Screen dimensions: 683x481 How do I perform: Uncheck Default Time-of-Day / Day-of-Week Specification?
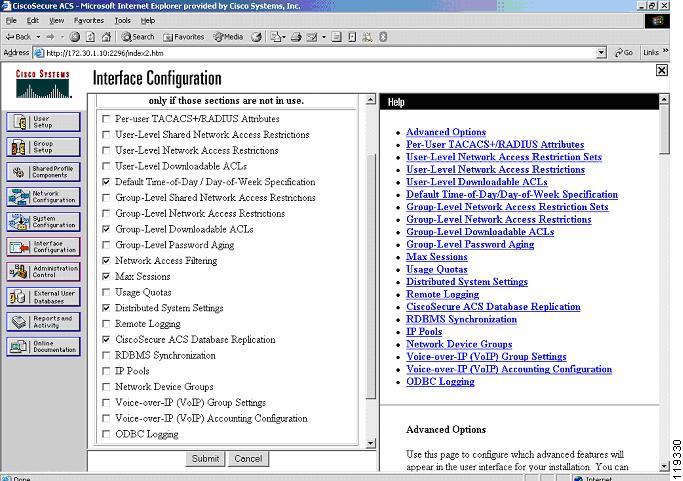click(x=106, y=182)
